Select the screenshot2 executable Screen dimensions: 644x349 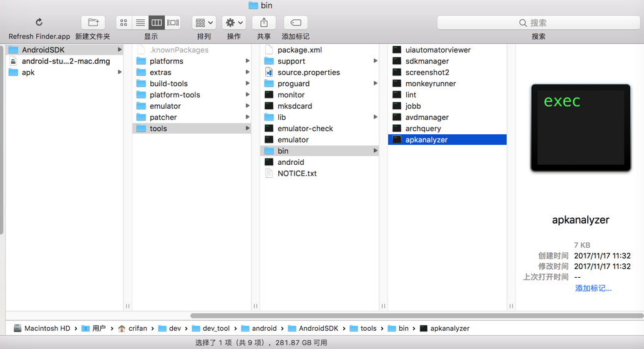click(447, 72)
